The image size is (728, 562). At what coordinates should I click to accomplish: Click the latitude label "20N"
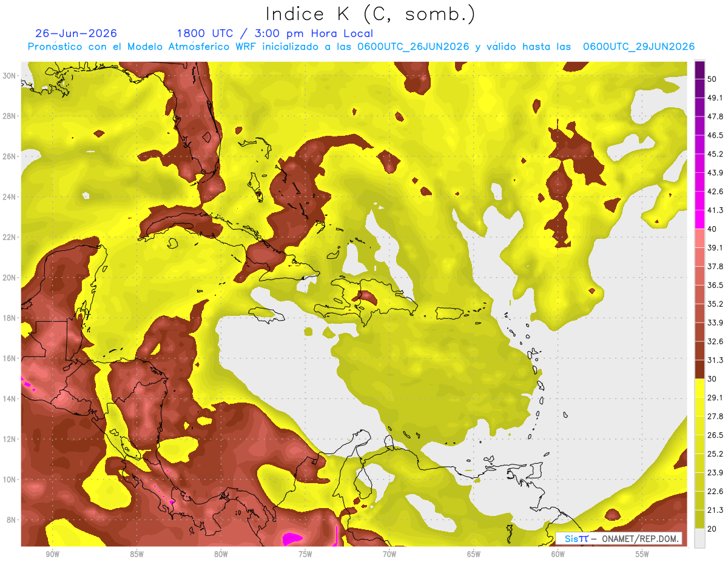(9, 278)
